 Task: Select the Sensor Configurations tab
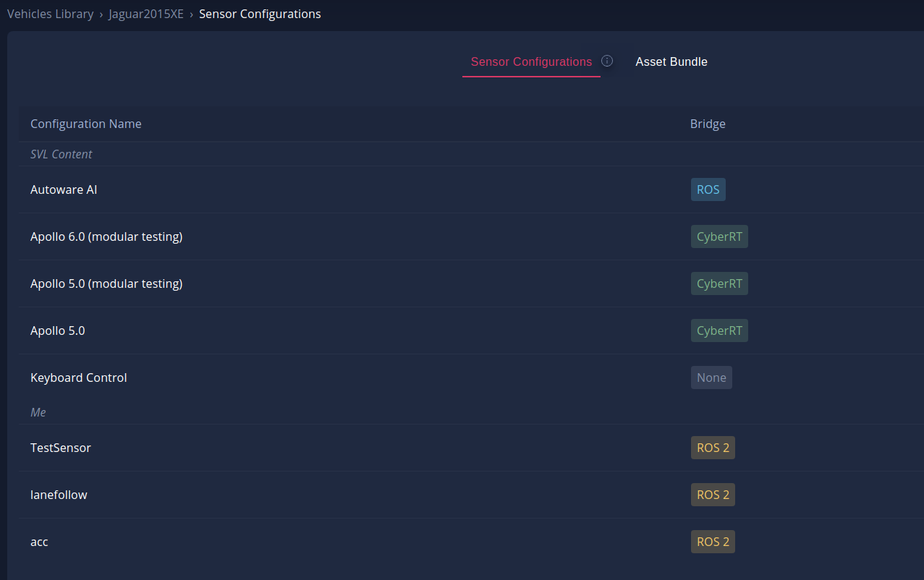[x=531, y=61]
